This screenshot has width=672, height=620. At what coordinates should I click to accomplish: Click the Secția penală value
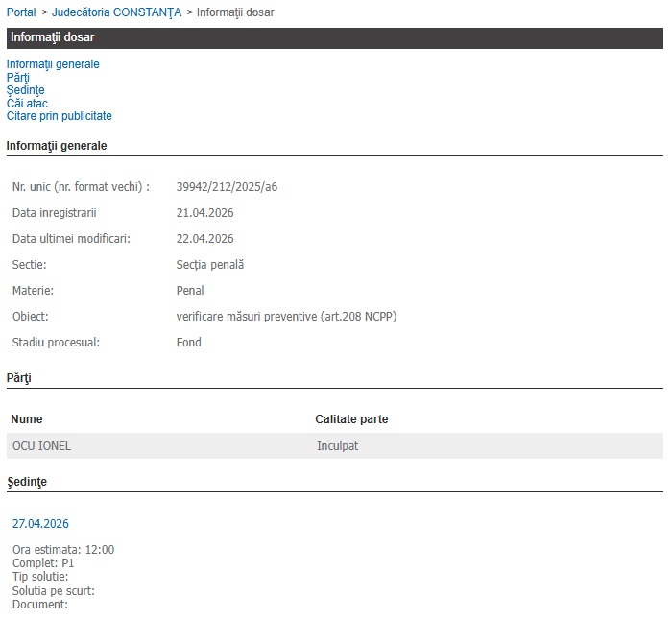pyautogui.click(x=210, y=264)
